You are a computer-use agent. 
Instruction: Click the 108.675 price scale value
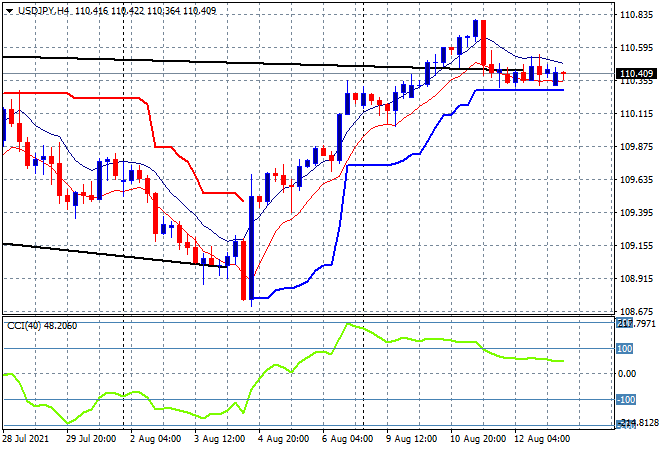636,312
